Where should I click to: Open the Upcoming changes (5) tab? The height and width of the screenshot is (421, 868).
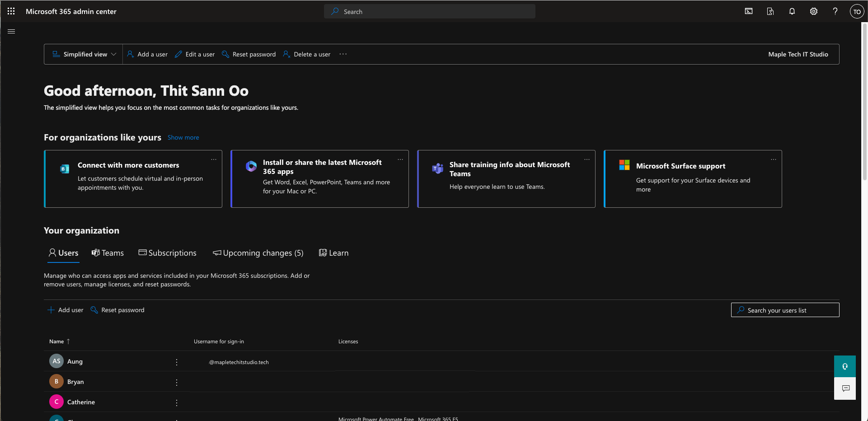coord(258,253)
